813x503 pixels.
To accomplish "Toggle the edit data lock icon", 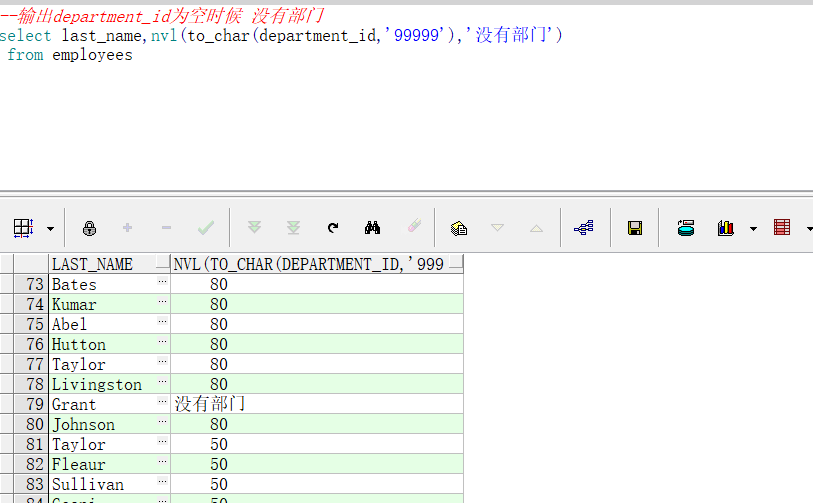I will tap(89, 228).
